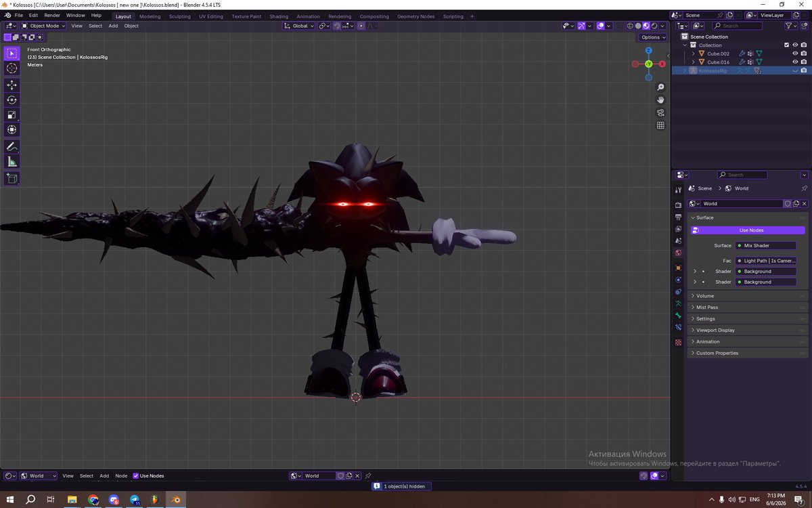Click the properties panel Search field

point(742,175)
